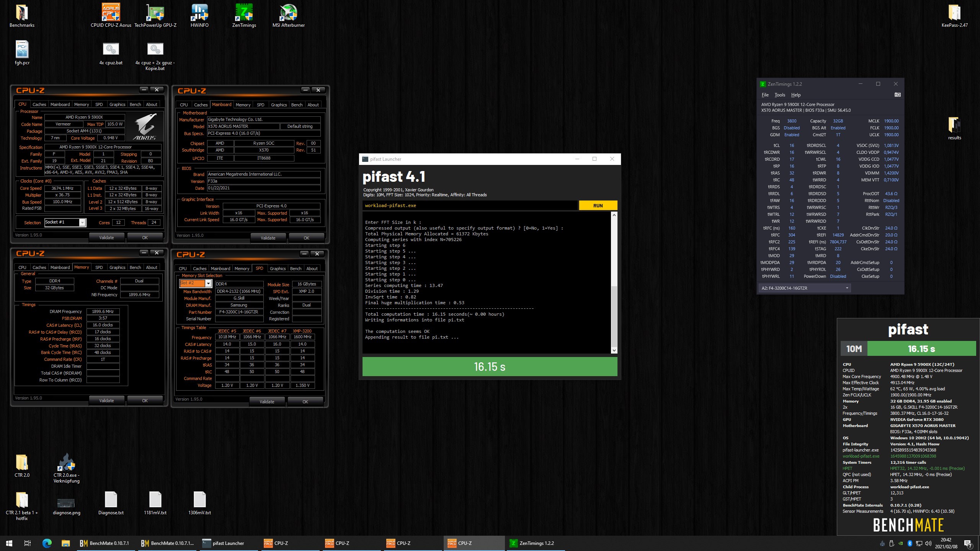Open File Explorer from the taskbar
Screen dimensions: 980x551
65,543
